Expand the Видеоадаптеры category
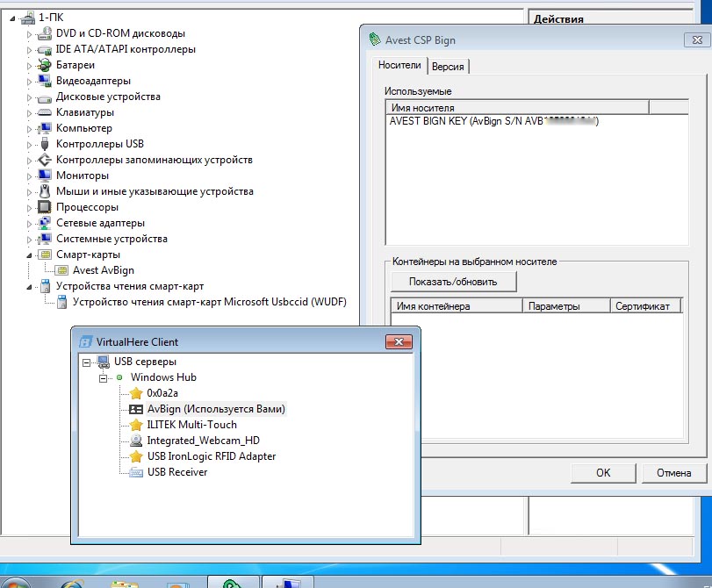 pos(30,81)
